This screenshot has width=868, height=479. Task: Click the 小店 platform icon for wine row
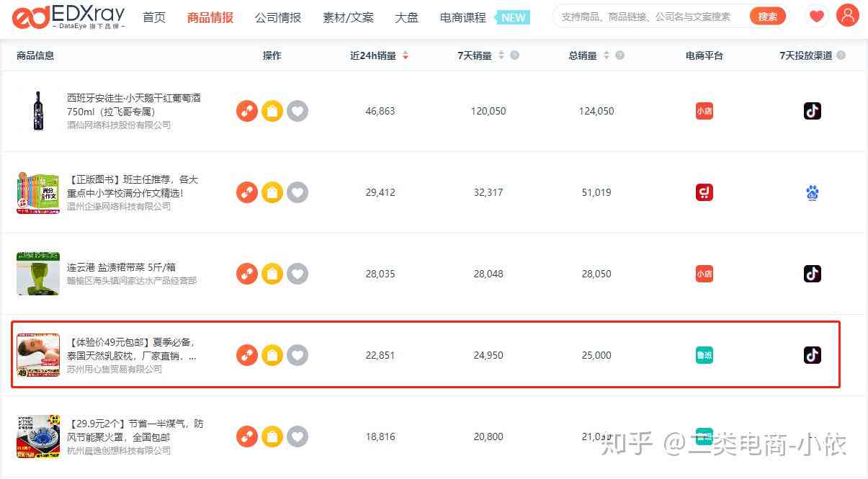tap(704, 111)
